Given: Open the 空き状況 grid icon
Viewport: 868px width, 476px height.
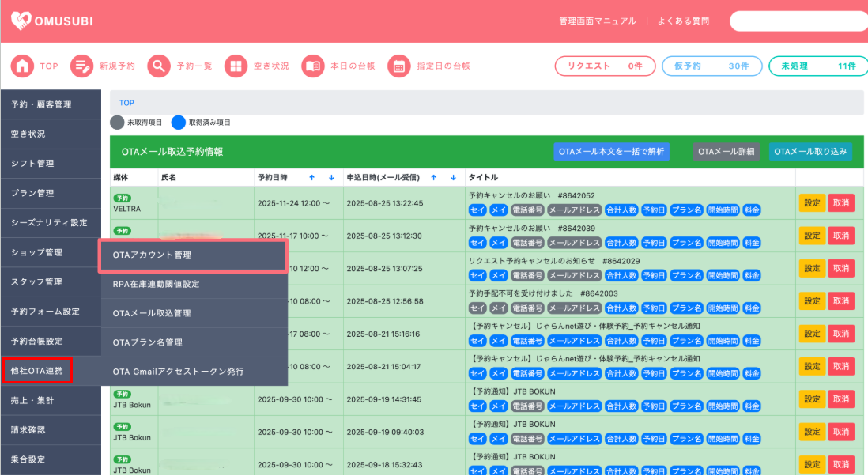Looking at the screenshot, I should click(236, 66).
